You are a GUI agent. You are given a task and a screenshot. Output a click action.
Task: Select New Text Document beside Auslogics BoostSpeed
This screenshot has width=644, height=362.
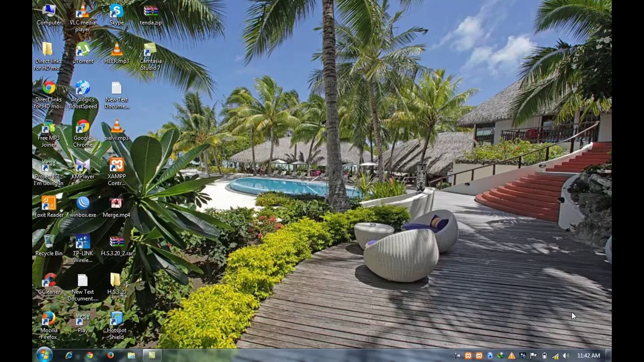pos(116,95)
